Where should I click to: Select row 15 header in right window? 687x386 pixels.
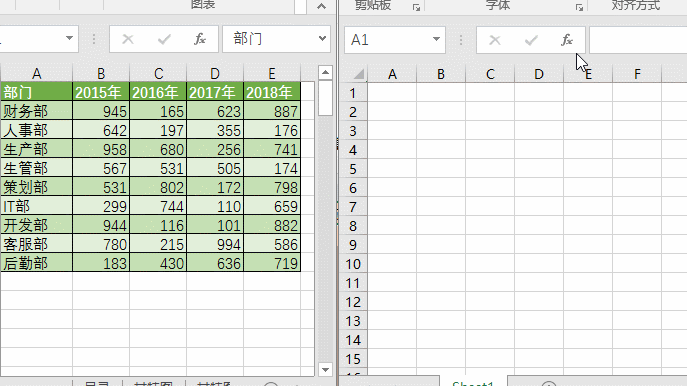(353, 359)
